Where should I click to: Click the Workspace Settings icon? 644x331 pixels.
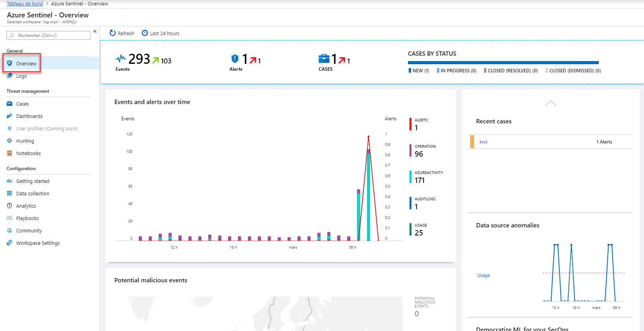point(10,243)
